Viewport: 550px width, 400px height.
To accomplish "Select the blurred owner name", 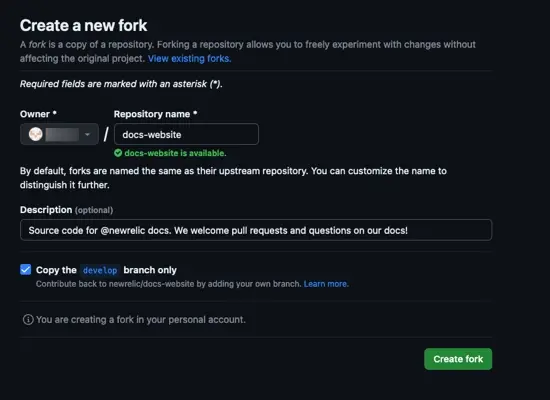I will [x=62, y=134].
